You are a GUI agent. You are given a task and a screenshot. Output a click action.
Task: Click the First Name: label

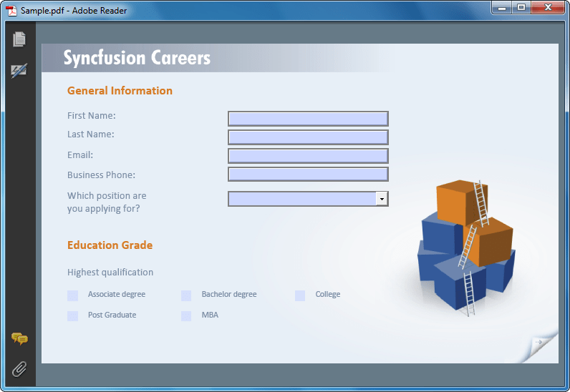[91, 116]
